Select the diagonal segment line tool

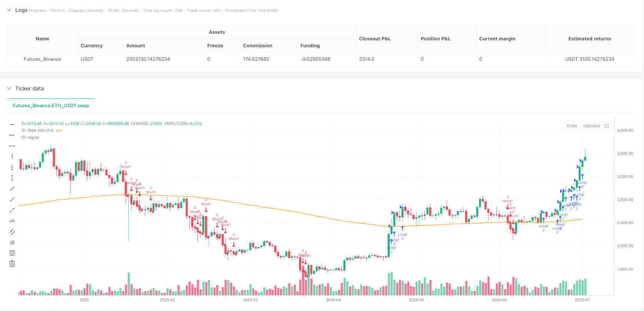(12, 210)
